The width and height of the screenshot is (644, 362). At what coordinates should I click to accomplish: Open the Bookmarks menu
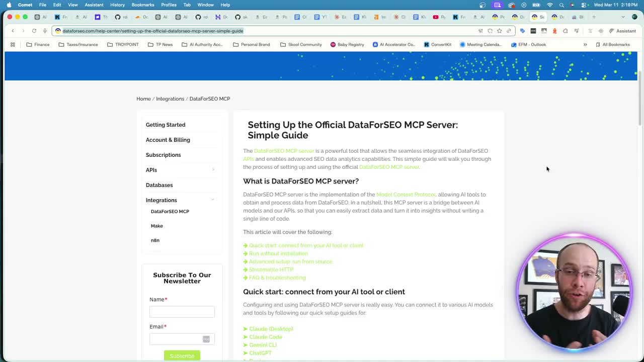tap(143, 5)
